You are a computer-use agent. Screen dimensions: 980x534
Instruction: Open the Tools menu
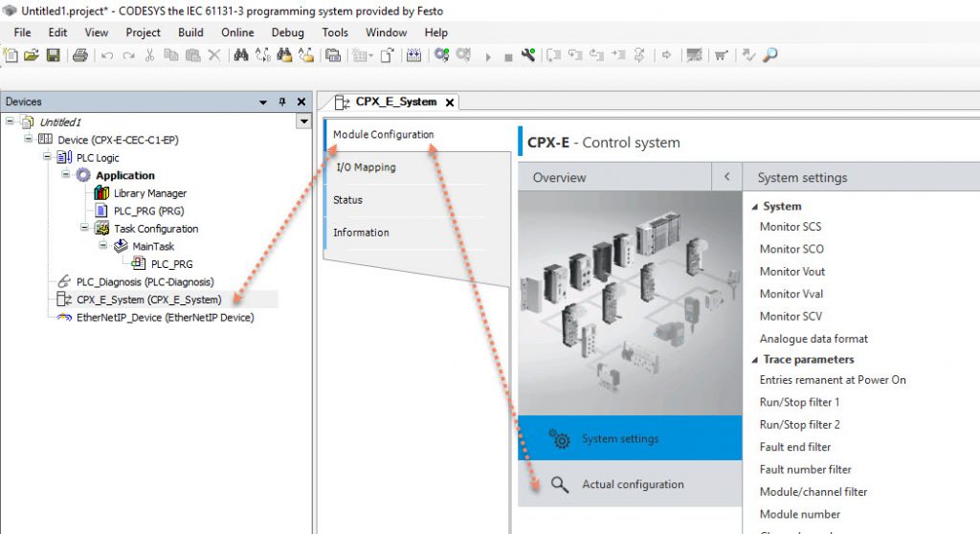click(335, 33)
